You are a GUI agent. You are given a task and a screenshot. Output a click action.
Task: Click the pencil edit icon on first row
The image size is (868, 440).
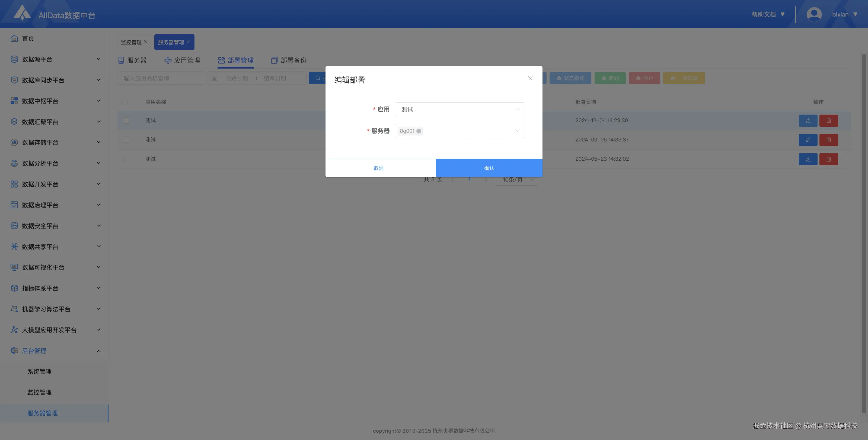click(808, 121)
